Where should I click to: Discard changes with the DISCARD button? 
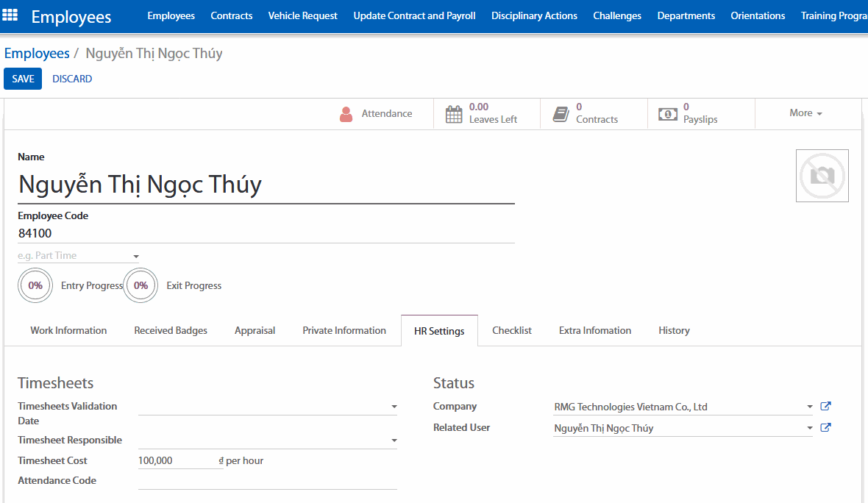point(72,79)
